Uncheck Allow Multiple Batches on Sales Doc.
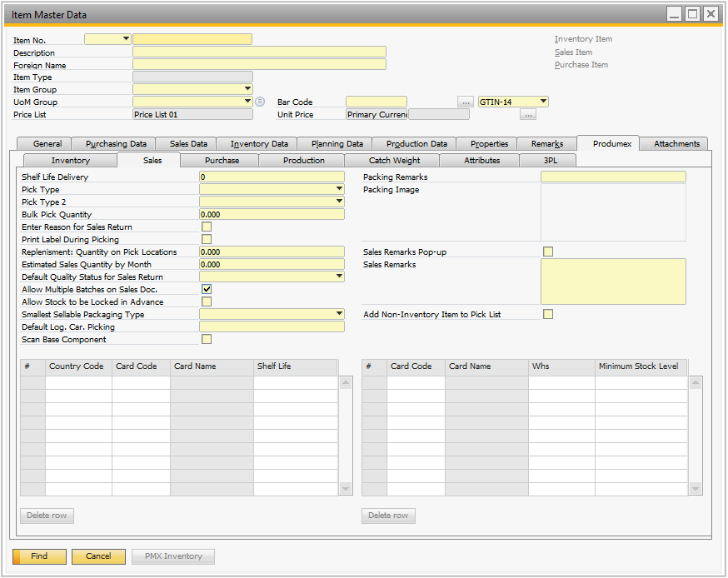This screenshot has width=728, height=578. tap(207, 289)
